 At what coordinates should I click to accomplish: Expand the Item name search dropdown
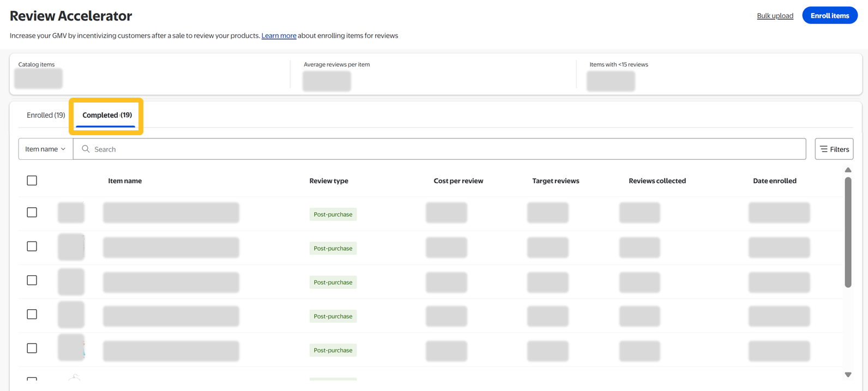click(x=46, y=149)
